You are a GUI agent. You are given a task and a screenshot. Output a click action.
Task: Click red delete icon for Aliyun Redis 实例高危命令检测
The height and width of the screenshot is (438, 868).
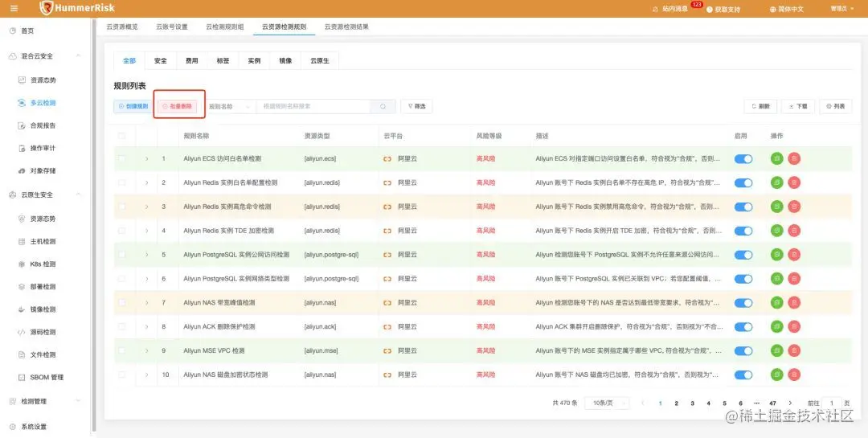click(x=794, y=207)
